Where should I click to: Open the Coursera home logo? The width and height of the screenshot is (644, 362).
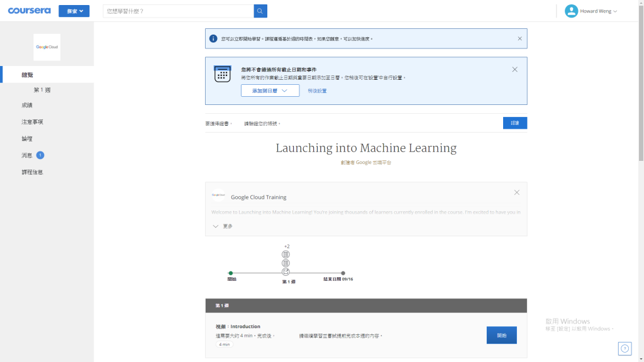(29, 11)
